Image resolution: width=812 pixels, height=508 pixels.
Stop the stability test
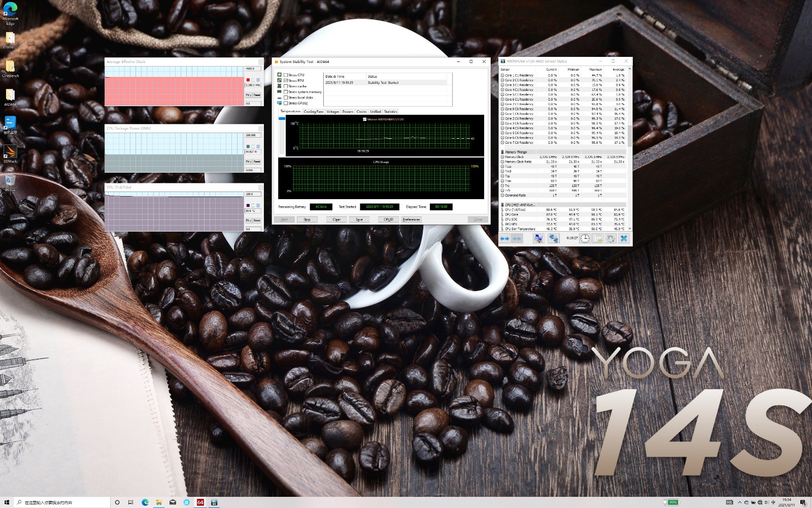coord(307,219)
